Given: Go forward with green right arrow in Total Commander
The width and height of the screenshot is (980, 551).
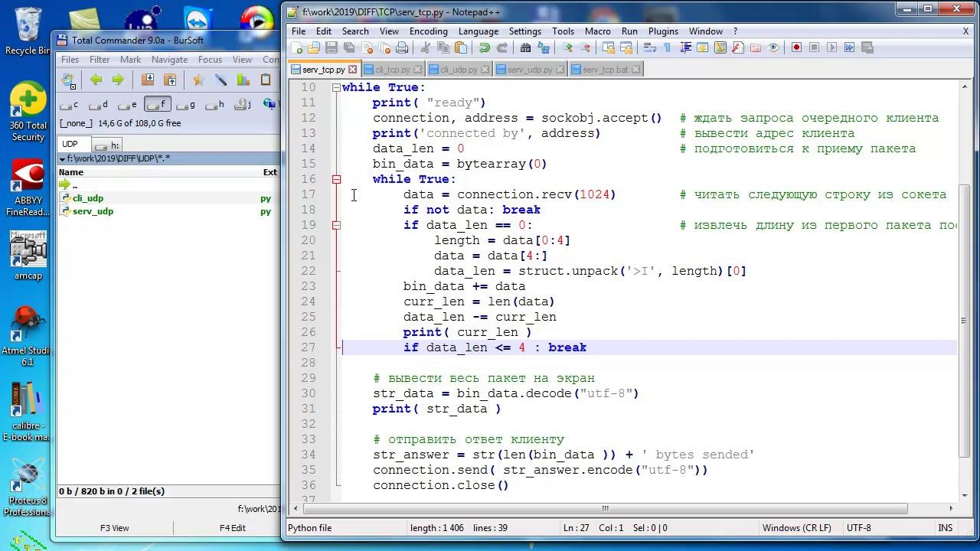Looking at the screenshot, I should pos(117,80).
